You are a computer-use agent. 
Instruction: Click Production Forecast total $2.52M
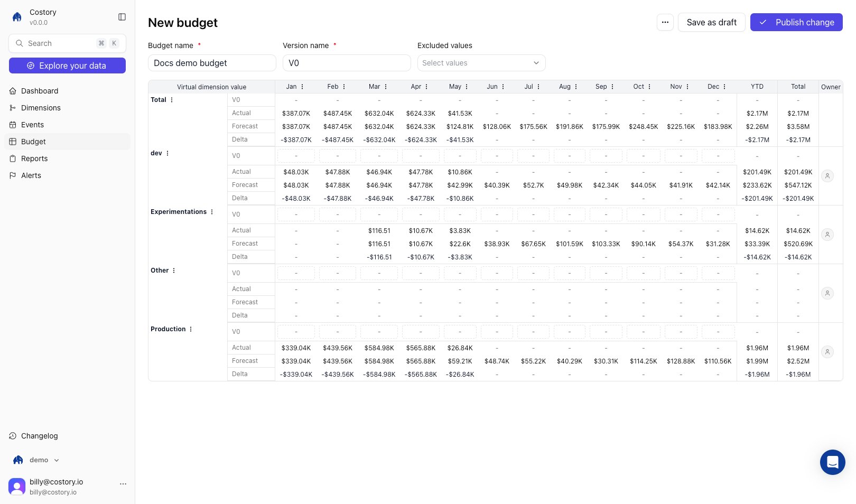798,361
